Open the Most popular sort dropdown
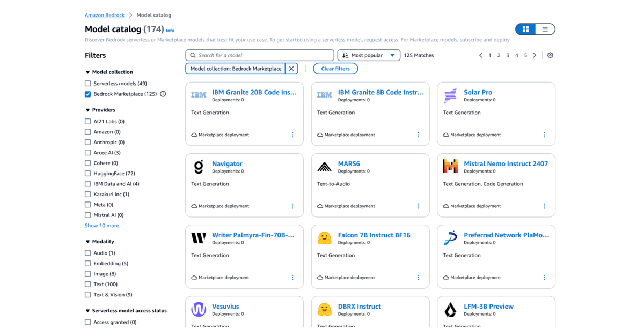This screenshot has height=336, width=644. (x=369, y=55)
